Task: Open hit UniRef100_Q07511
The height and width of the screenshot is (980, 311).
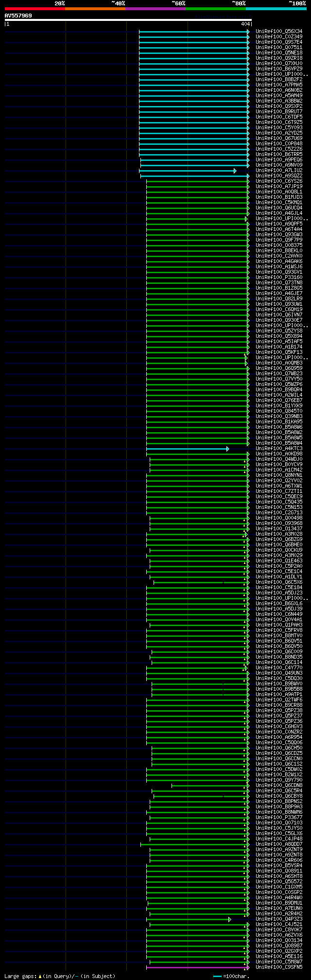Action: pos(279,48)
